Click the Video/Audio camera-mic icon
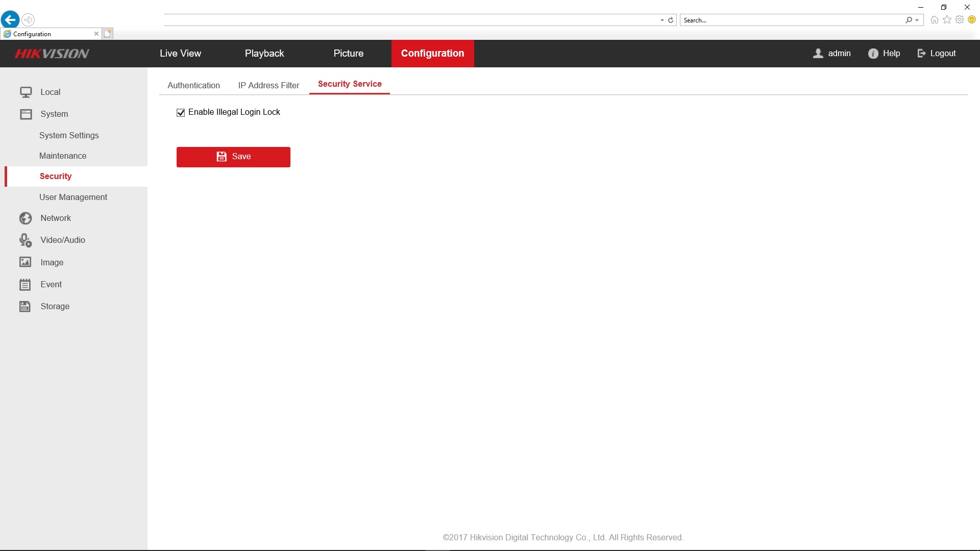This screenshot has height=551, width=980. [26, 240]
